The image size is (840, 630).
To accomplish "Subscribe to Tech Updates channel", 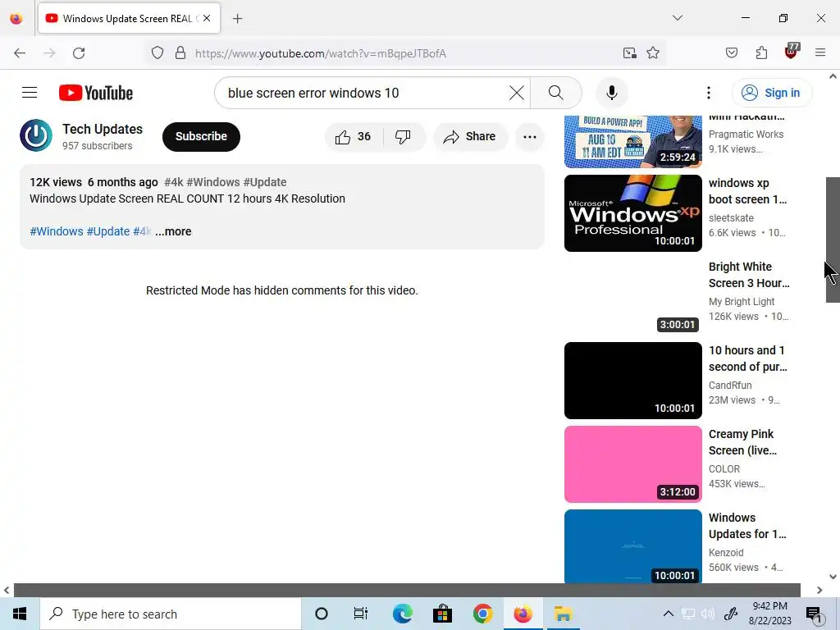I will pos(201,137).
